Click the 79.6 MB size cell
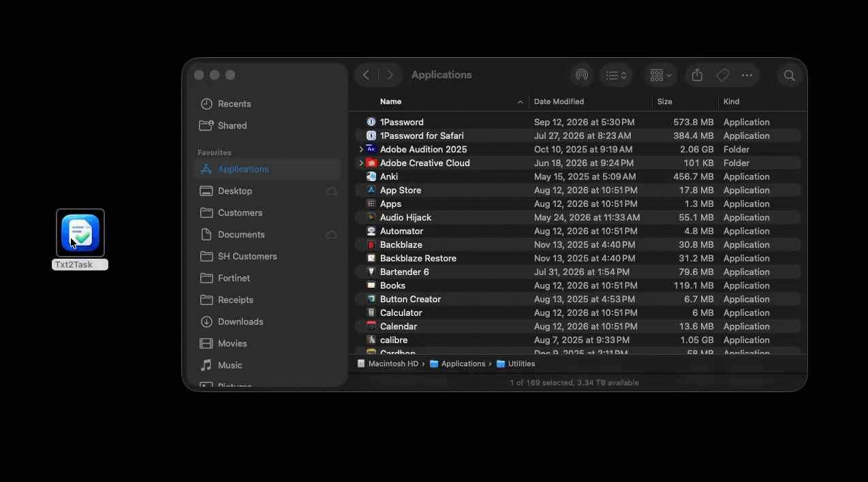 pyautogui.click(x=696, y=272)
